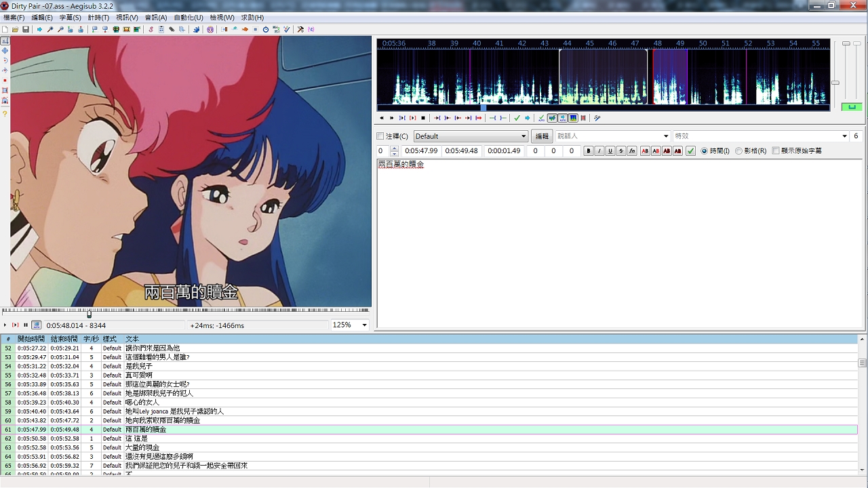The width and height of the screenshot is (868, 488).
Task: Open the Attachments paperclip icon
Action: [x=172, y=30]
